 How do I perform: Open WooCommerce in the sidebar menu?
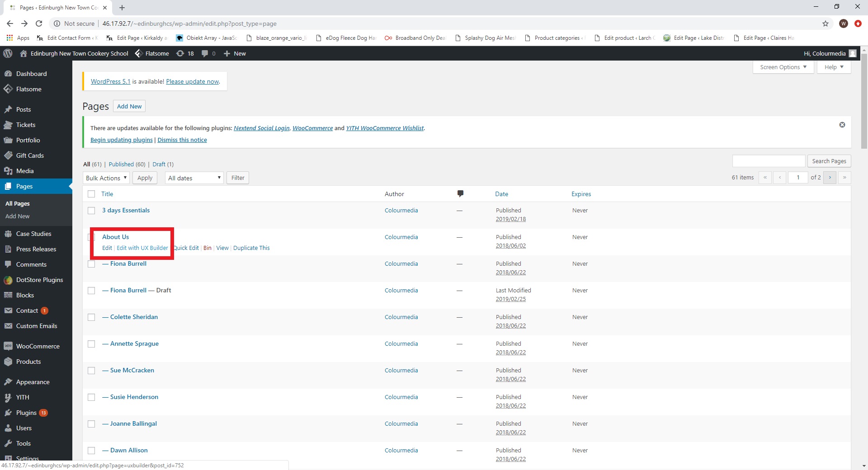coord(38,346)
